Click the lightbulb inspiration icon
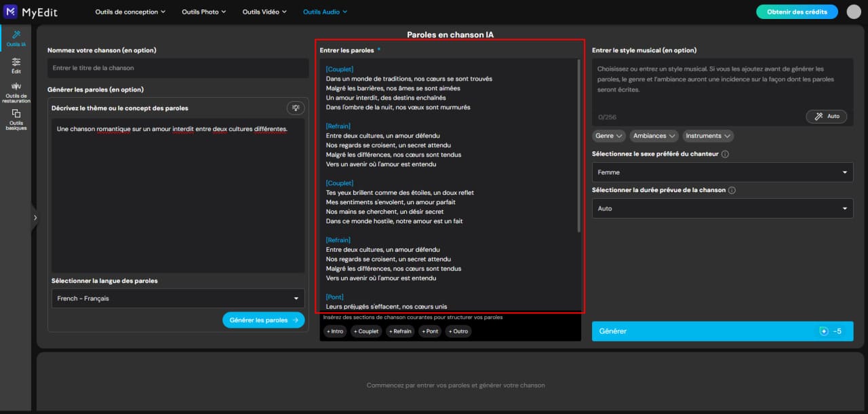This screenshot has height=414, width=868. 296,108
